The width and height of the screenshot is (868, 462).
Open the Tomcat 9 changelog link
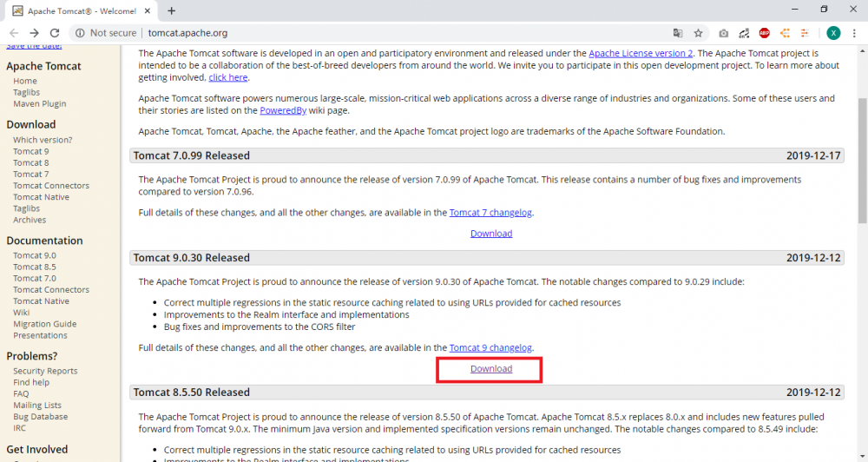(x=490, y=347)
